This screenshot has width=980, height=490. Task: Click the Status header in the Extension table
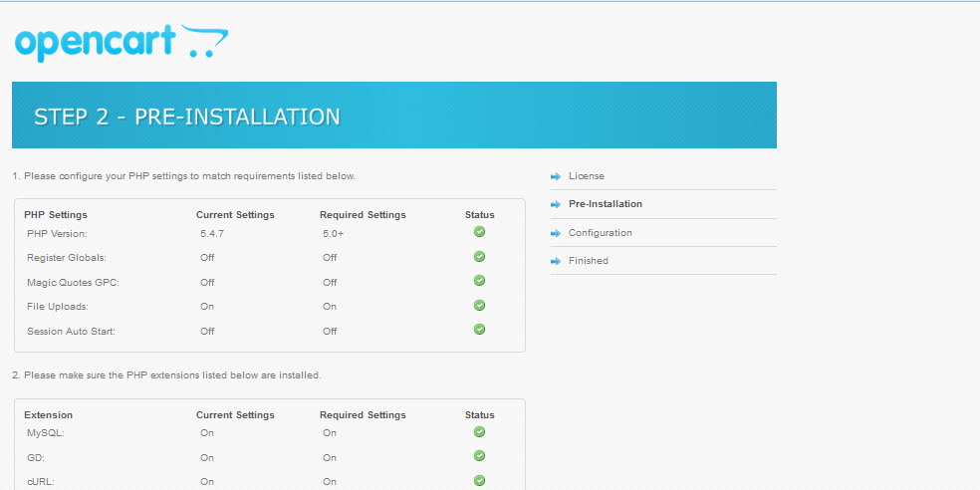pos(479,415)
